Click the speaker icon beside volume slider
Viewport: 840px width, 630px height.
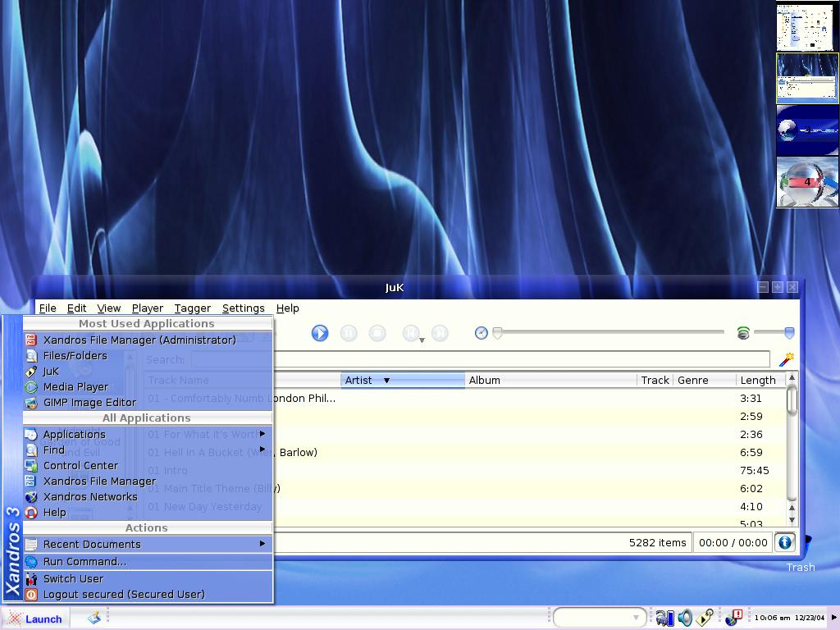pos(743,333)
